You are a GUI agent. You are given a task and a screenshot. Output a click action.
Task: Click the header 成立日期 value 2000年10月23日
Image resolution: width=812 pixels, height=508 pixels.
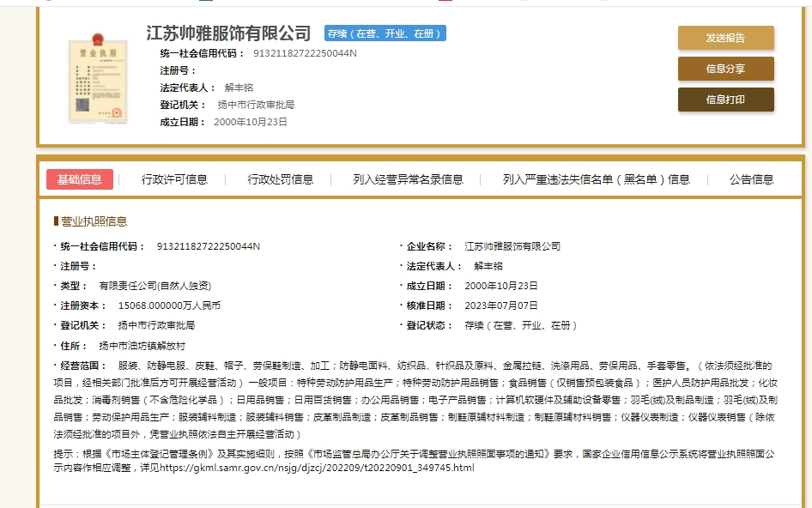(250, 122)
